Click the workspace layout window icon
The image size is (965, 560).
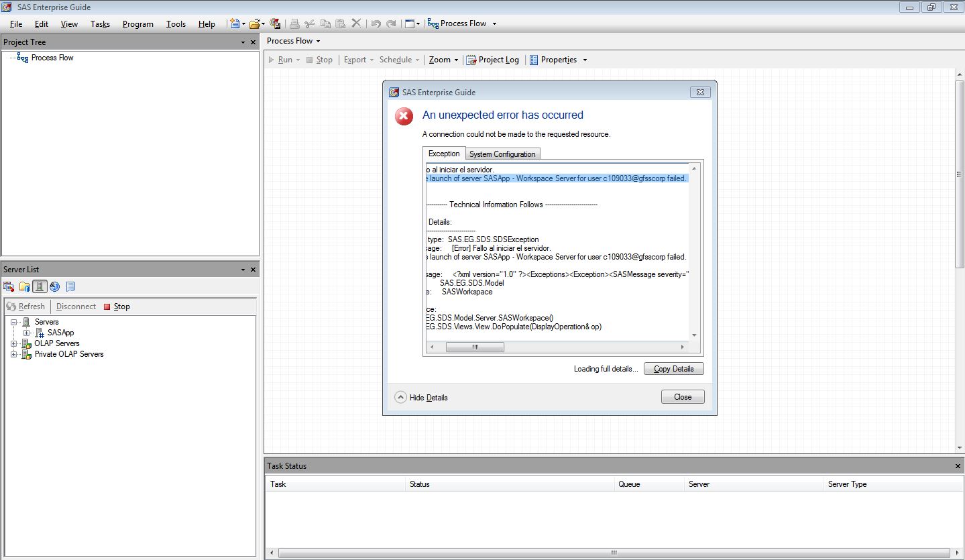(409, 23)
